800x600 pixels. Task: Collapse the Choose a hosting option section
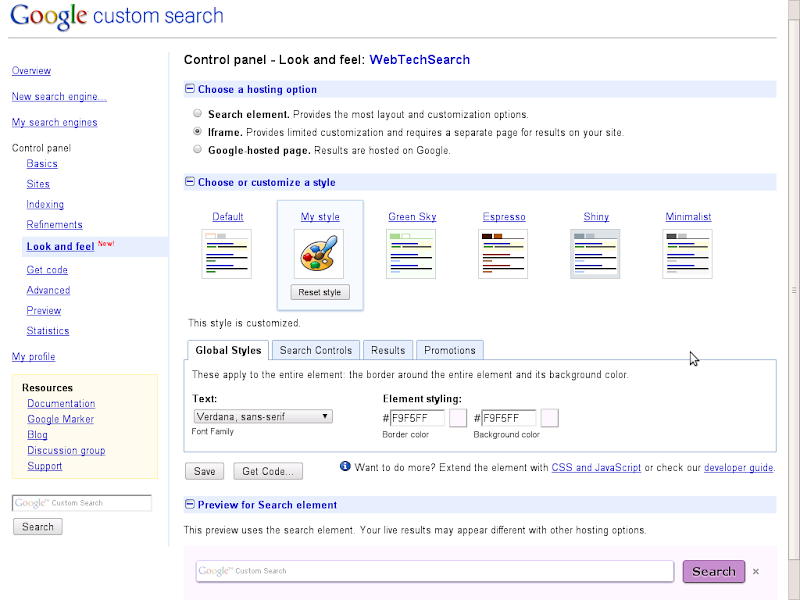(x=190, y=89)
